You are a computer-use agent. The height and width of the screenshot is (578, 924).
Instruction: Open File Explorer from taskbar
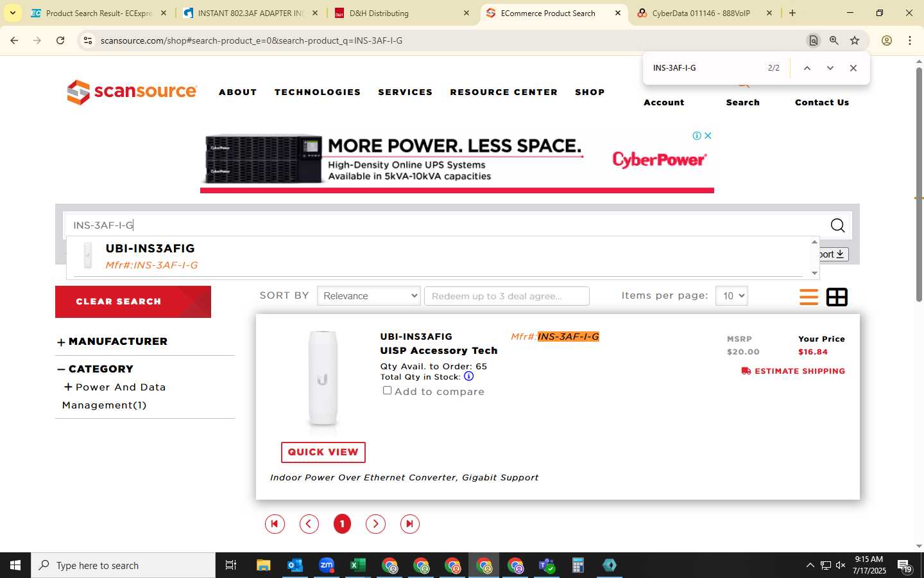264,565
